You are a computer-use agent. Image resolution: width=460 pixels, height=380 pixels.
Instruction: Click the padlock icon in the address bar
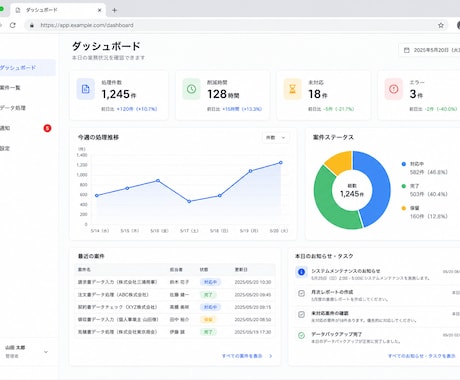click(32, 25)
